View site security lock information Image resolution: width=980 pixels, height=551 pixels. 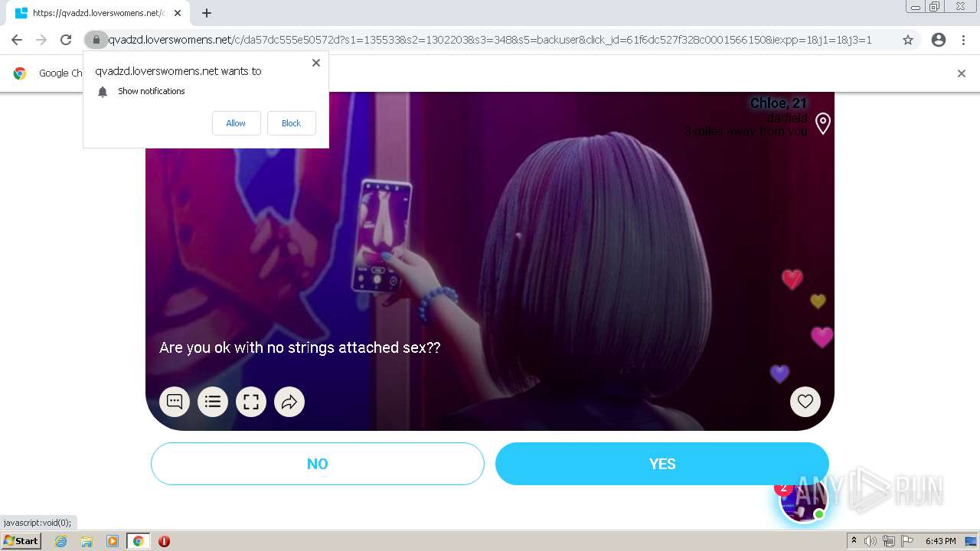click(x=96, y=40)
